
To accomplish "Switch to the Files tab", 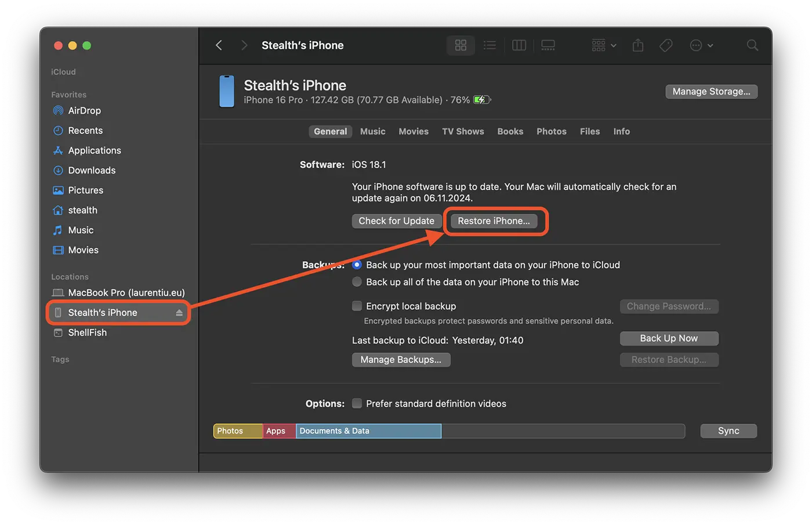I will pos(590,132).
